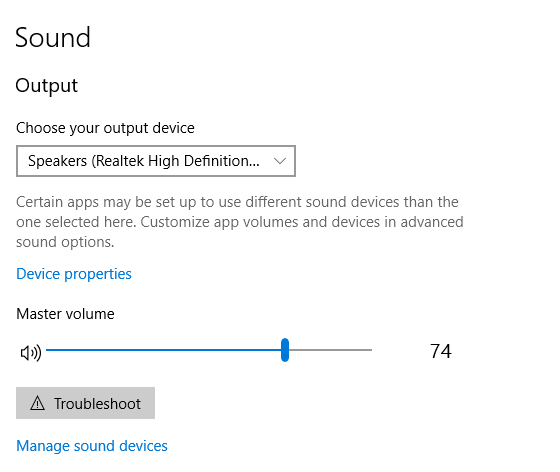Open Manage sound devices link
Image resolution: width=560 pixels, height=472 pixels.
(x=92, y=446)
